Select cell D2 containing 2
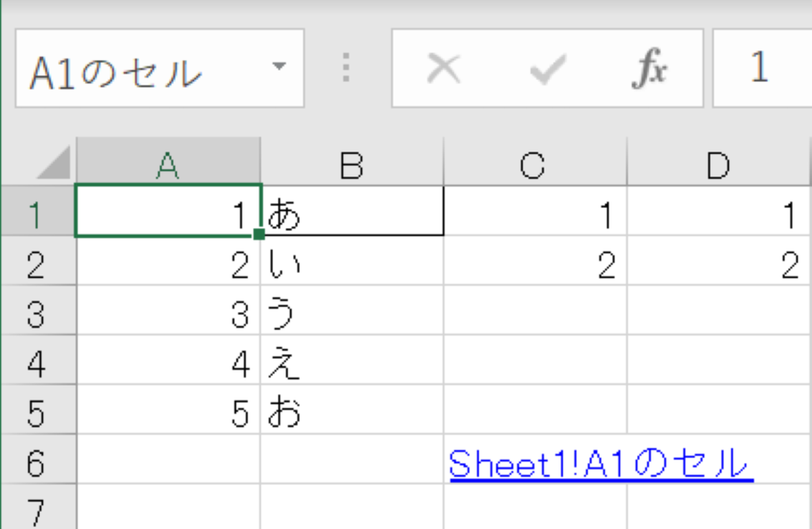 pyautogui.click(x=719, y=264)
